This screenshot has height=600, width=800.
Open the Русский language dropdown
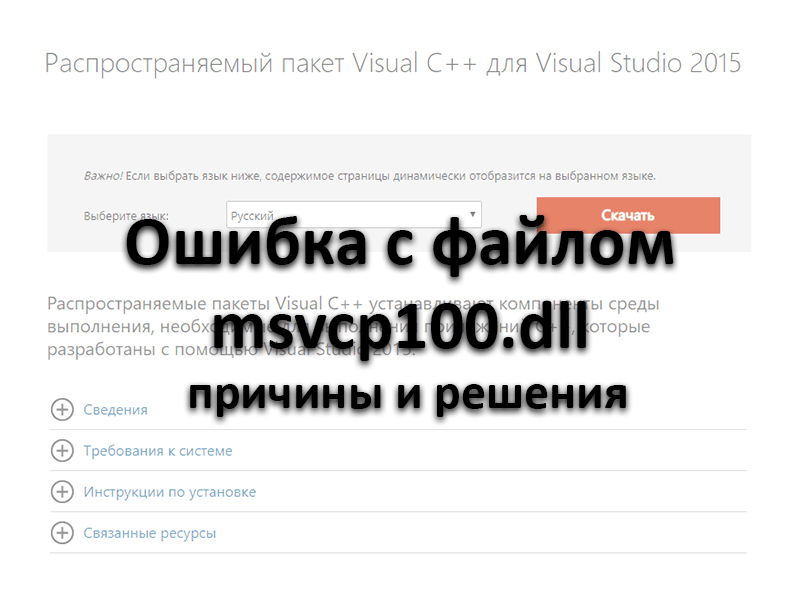(354, 215)
